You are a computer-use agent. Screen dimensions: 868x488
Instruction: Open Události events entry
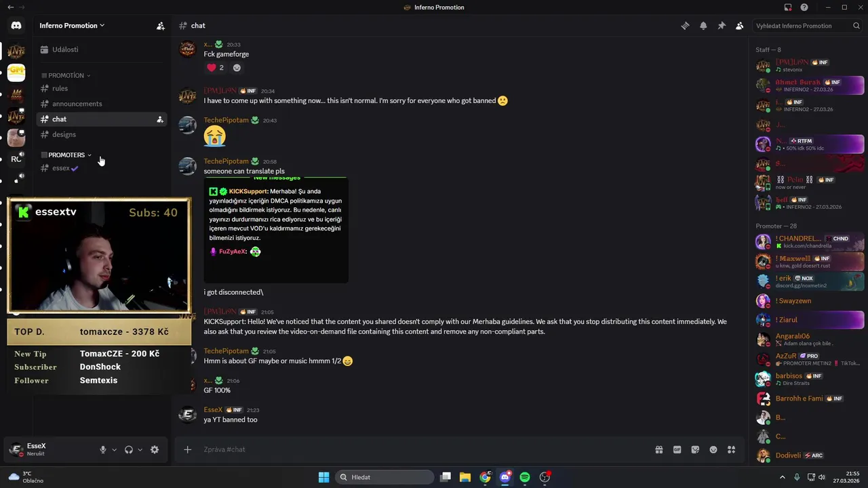click(101, 49)
